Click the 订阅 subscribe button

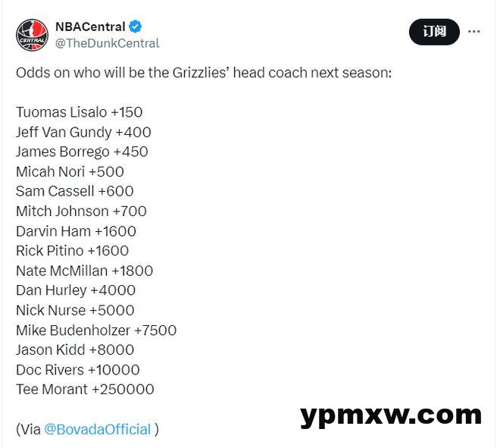click(434, 32)
